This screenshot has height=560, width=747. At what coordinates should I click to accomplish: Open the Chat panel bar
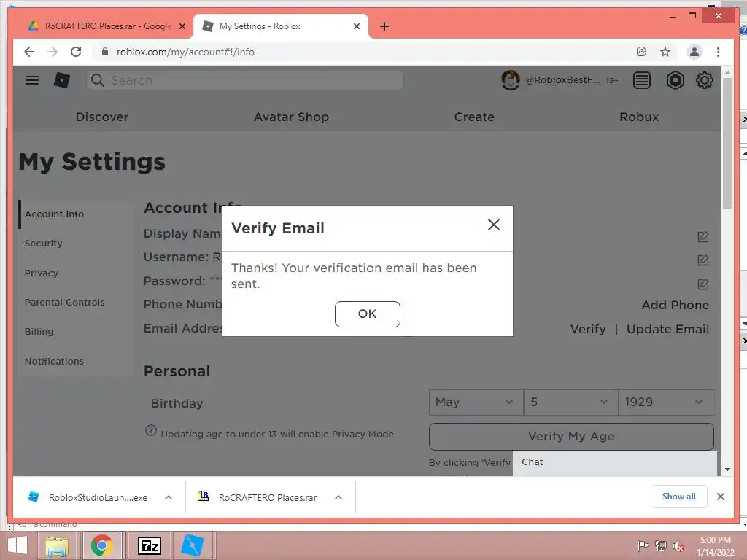coord(614,462)
